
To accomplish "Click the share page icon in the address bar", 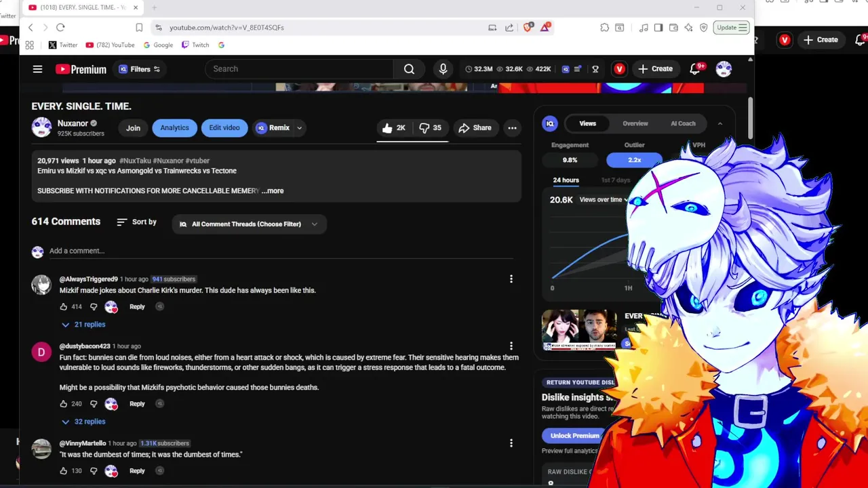I will click(509, 27).
